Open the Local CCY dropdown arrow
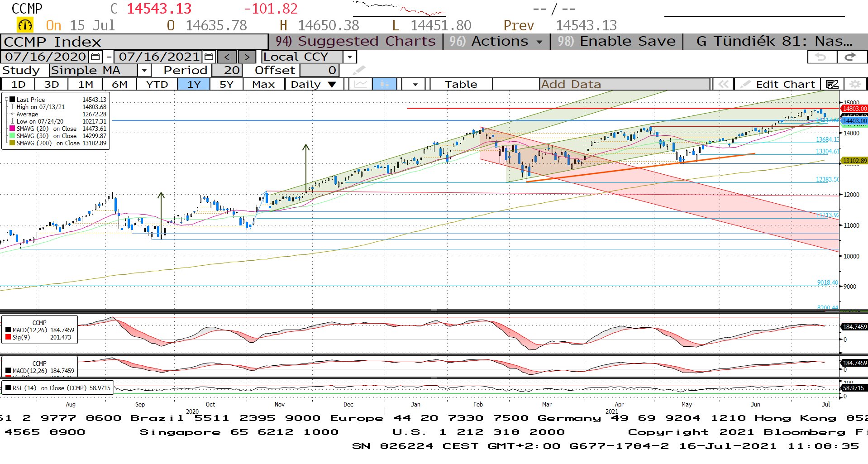This screenshot has height=464, width=868. coord(349,57)
